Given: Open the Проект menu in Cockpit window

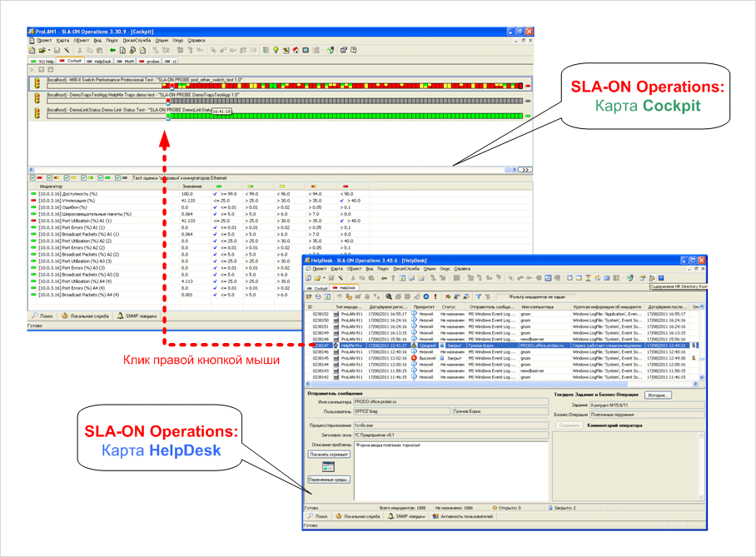Looking at the screenshot, I should click(43, 40).
